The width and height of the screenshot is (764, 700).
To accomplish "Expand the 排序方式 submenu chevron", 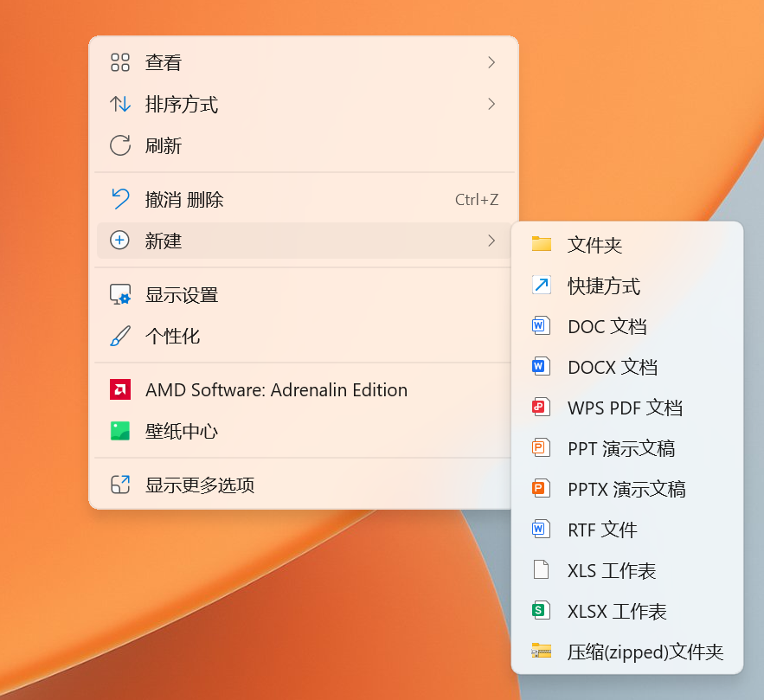I will [491, 104].
